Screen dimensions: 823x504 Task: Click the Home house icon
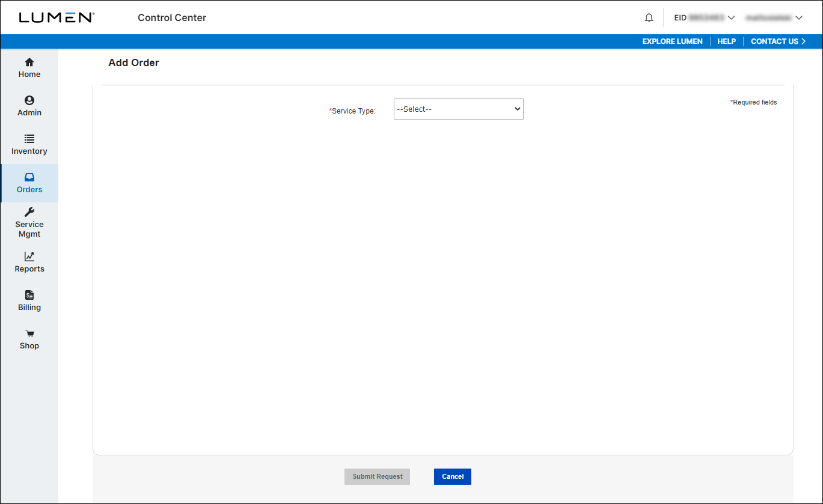coord(29,62)
